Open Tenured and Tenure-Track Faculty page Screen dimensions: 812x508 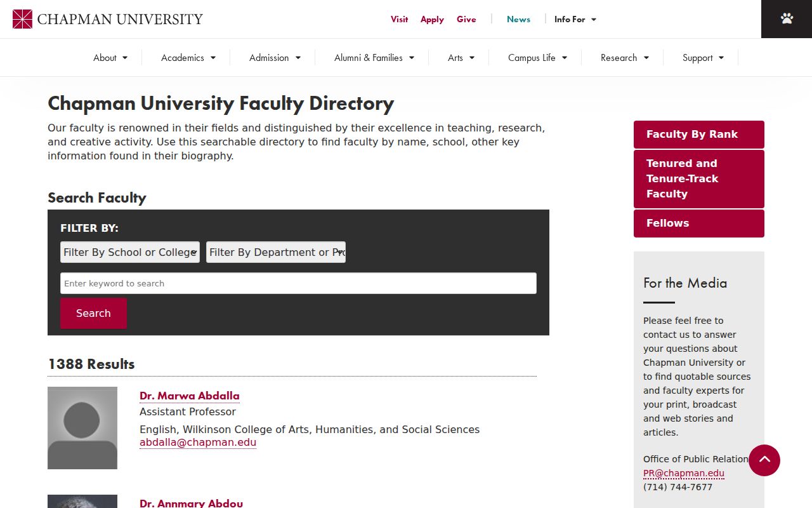coord(699,179)
